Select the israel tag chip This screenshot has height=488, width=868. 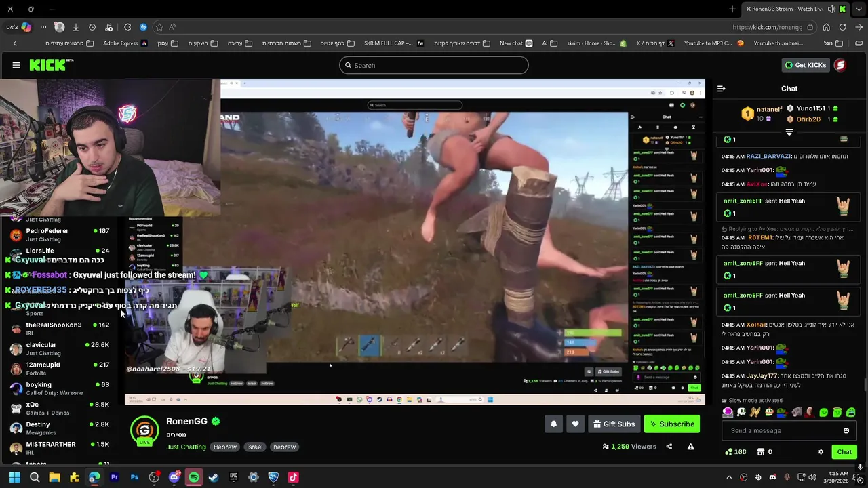[255, 447]
